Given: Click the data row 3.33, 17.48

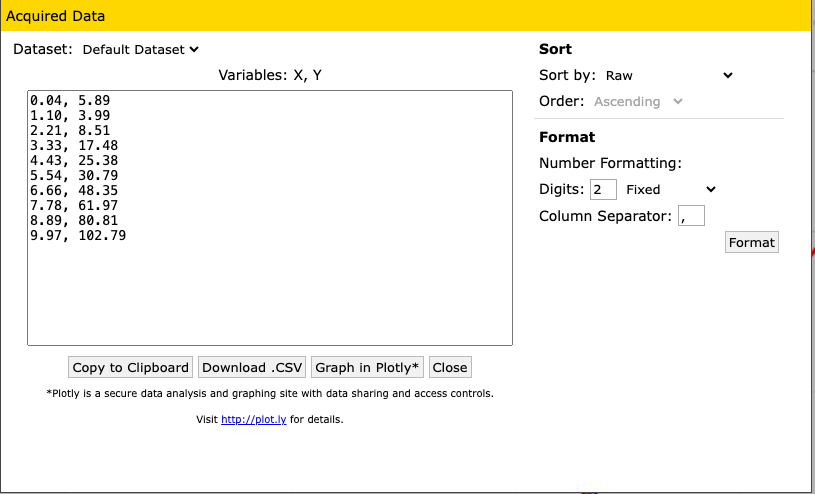Looking at the screenshot, I should [x=74, y=146].
